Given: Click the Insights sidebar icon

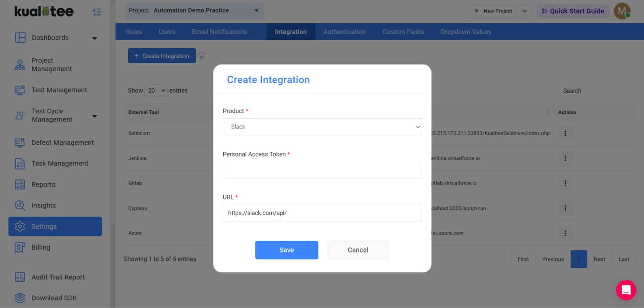Looking at the screenshot, I should coord(20,205).
